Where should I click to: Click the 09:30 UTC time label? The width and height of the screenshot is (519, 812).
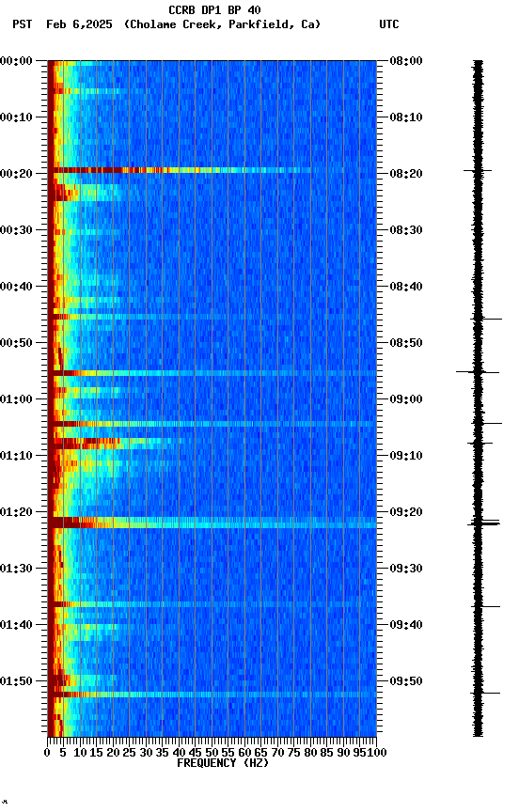click(406, 568)
